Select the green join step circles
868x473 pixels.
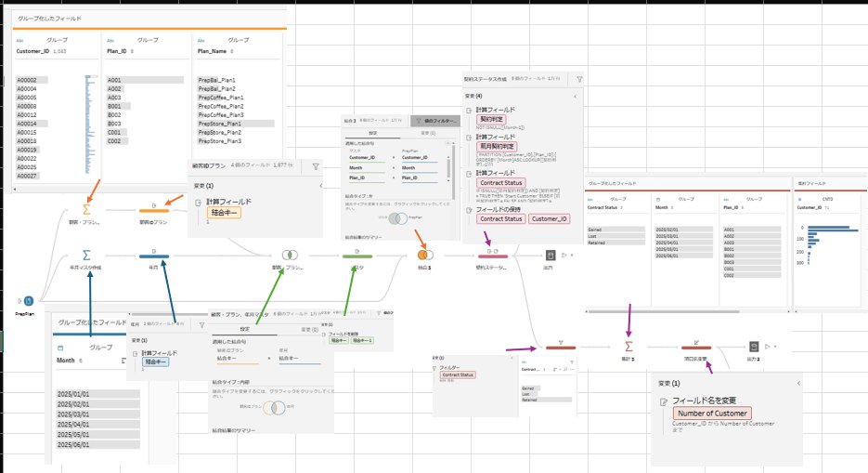[290, 255]
